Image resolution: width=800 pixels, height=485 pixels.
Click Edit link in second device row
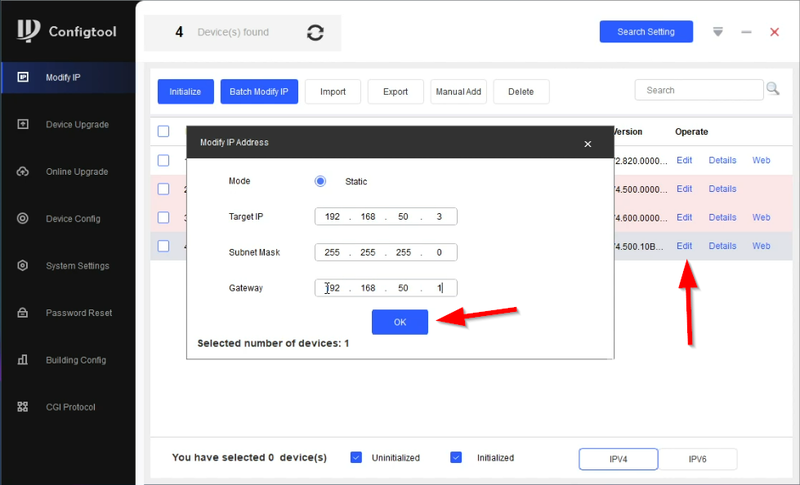tap(684, 189)
